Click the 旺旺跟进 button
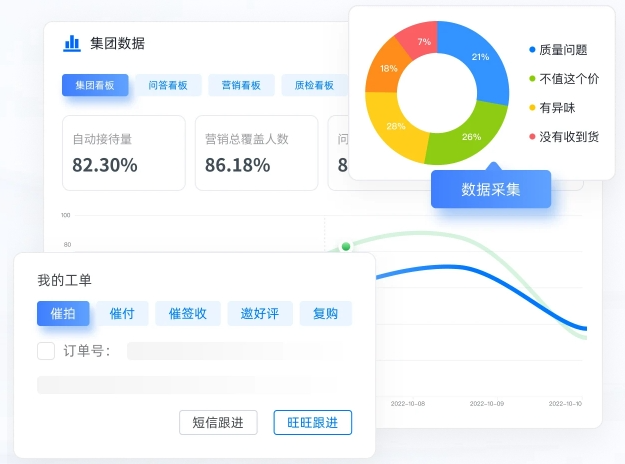This screenshot has height=464, width=625. (x=312, y=422)
